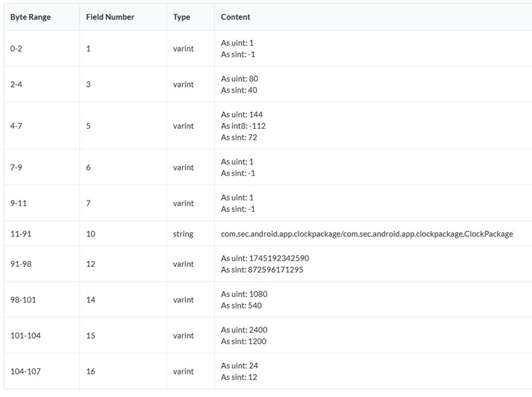Click the 'As int8: -112' value
Screen dimensions: 532x397
[243, 126]
